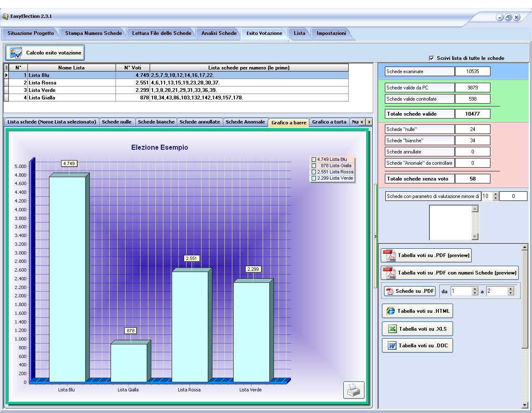This screenshot has height=413, width=532.
Task: Open the Impostazioni tab
Action: (331, 33)
